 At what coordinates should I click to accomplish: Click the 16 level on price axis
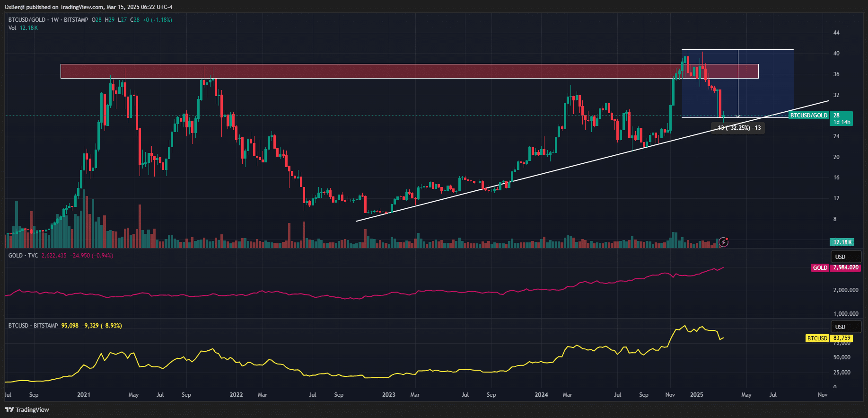(x=836, y=178)
